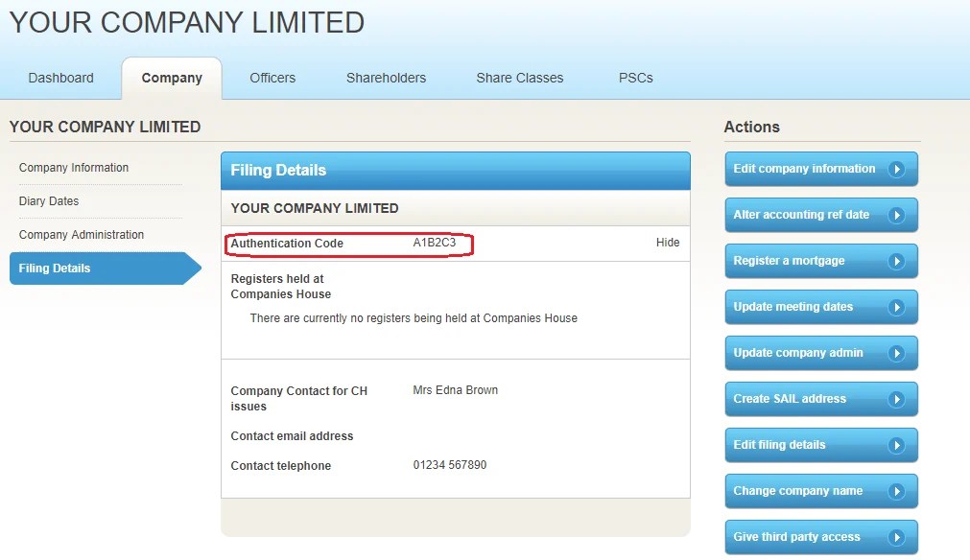This screenshot has height=560, width=970.
Task: Click the arrow icon on Create SAIL address
Action: tap(900, 398)
